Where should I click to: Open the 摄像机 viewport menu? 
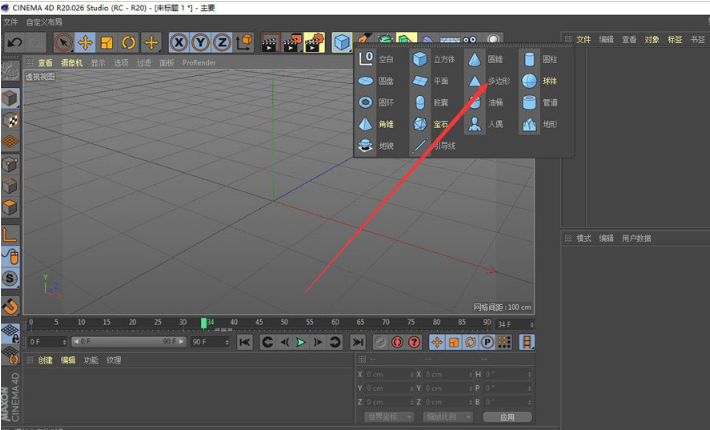72,62
